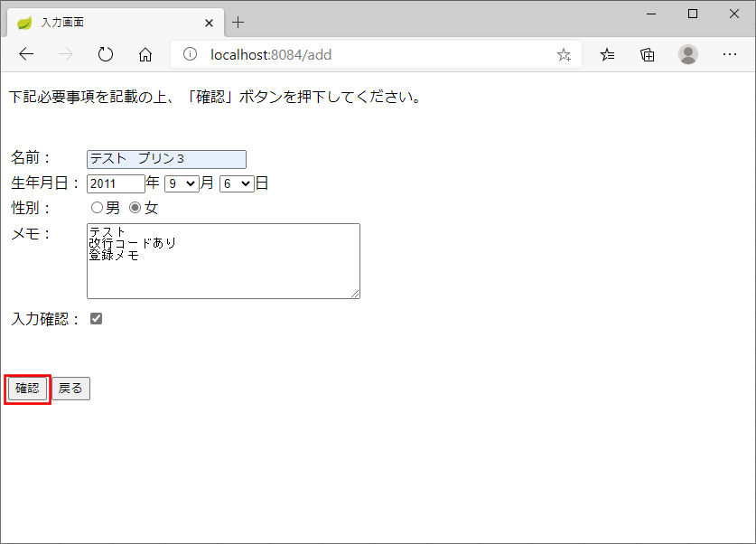This screenshot has width=756, height=544.
Task: Add this page to favorites star
Action: pyautogui.click(x=564, y=54)
